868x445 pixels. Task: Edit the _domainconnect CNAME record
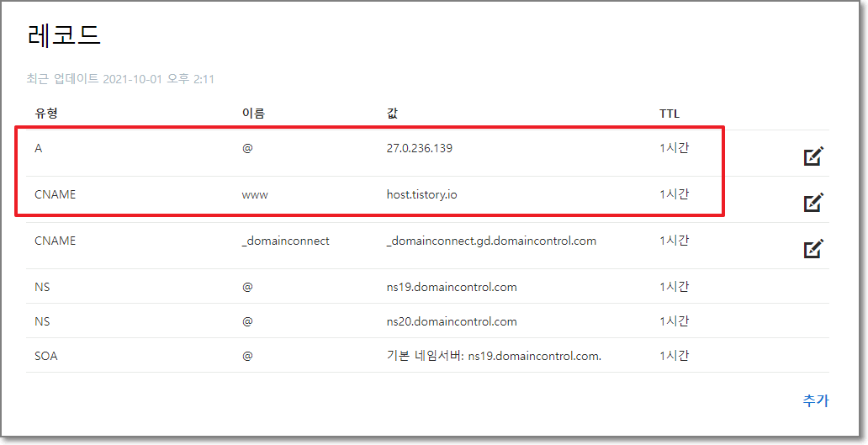click(813, 248)
